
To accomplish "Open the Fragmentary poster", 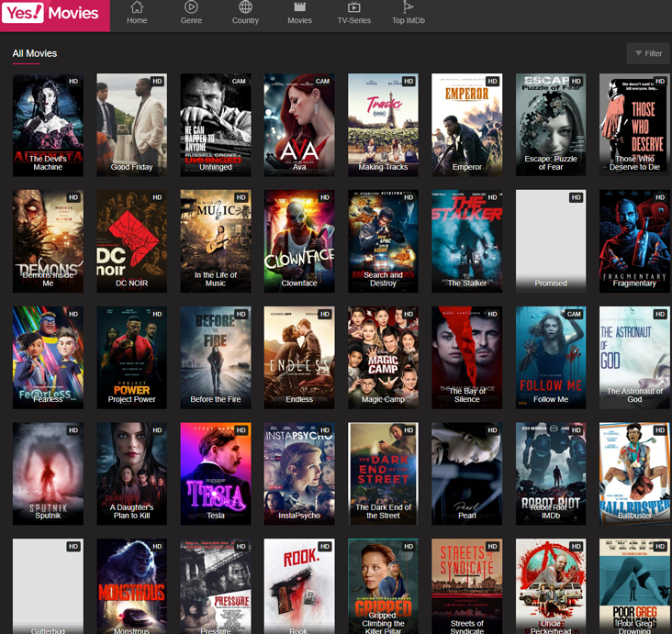I will pos(634,241).
